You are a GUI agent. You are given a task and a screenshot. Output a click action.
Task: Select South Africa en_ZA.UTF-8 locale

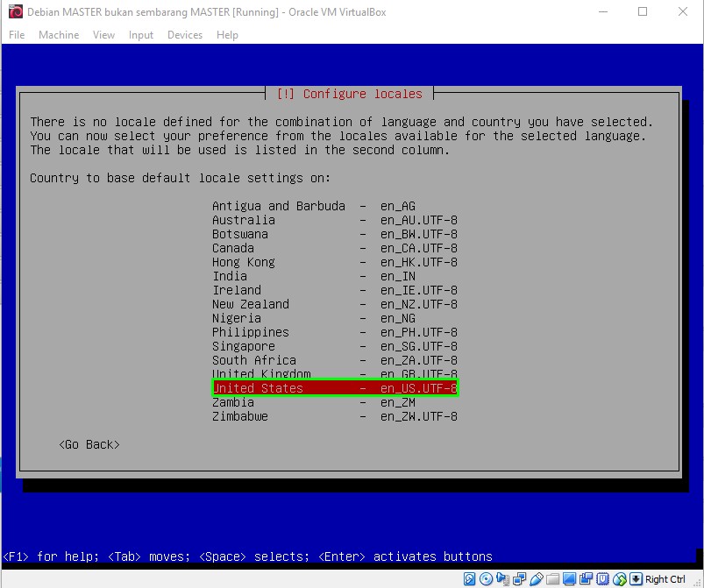[335, 360]
